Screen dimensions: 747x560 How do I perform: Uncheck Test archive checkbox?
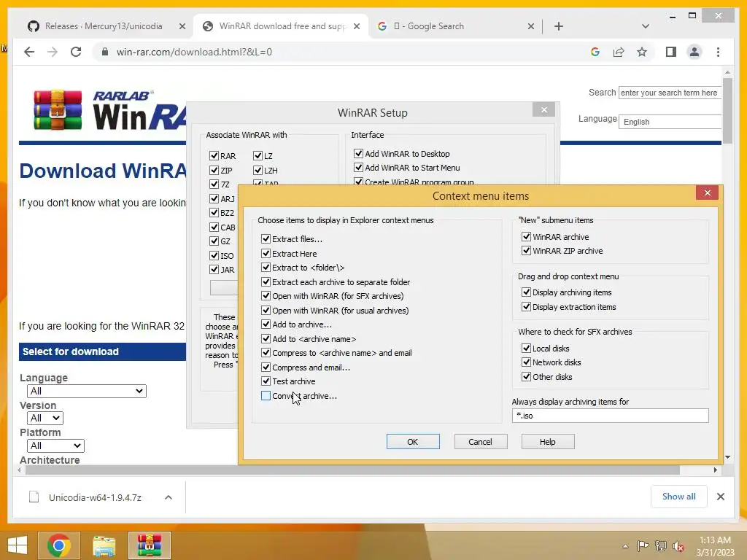266,381
